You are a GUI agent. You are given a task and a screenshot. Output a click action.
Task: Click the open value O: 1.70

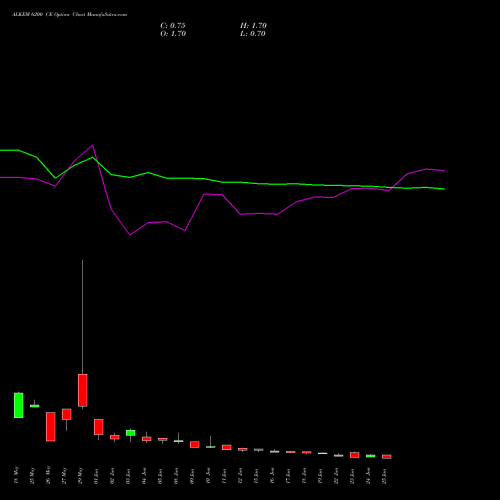coord(173,34)
